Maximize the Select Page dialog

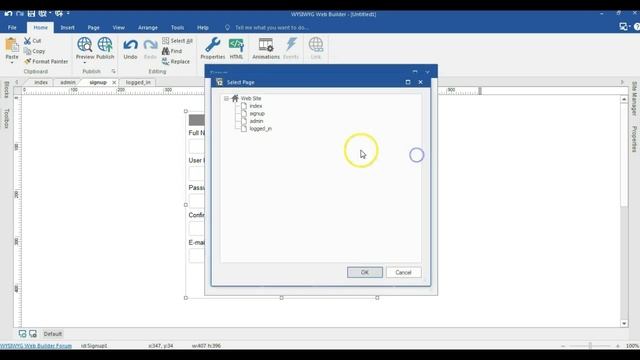click(408, 82)
